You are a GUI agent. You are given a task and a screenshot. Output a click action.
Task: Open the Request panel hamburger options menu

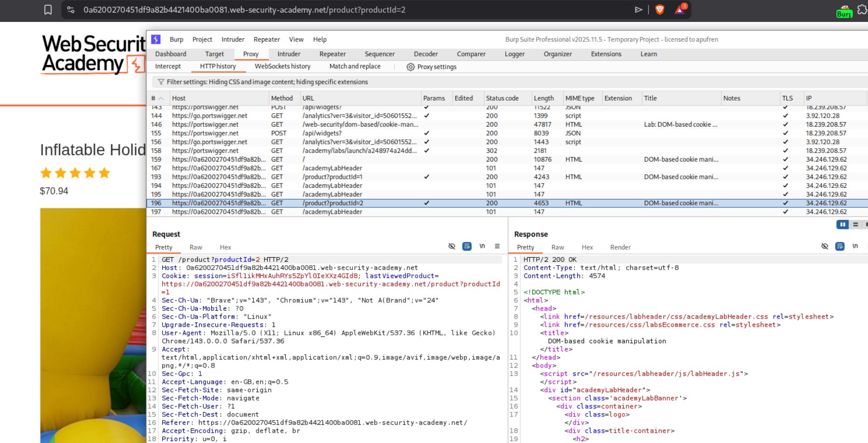click(x=497, y=246)
